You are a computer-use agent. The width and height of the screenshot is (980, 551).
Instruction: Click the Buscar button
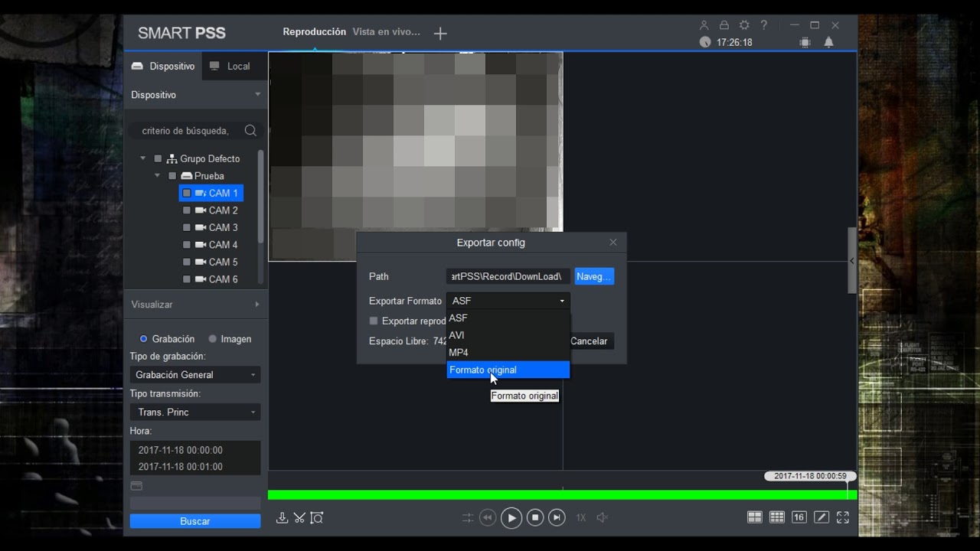tap(195, 521)
